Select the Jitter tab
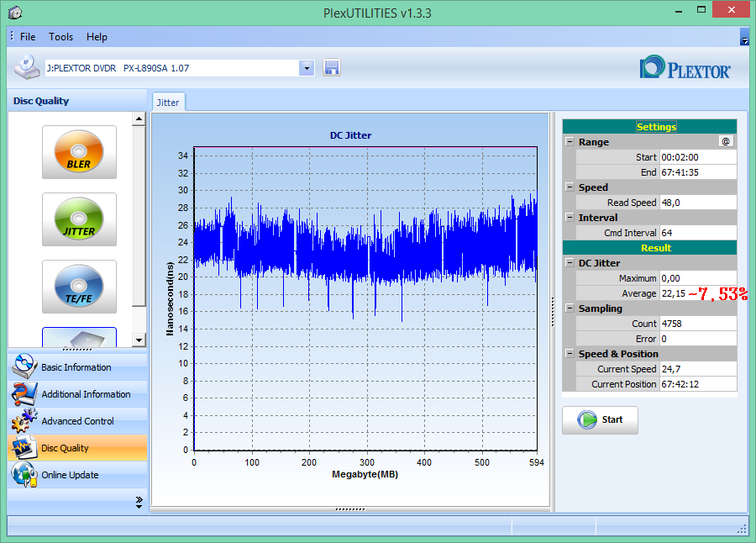 tap(168, 103)
